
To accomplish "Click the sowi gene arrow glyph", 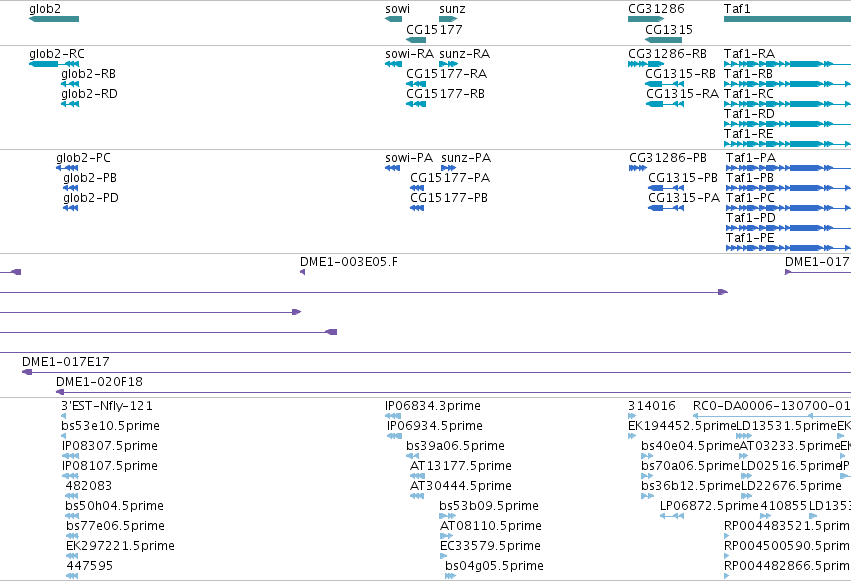I will pyautogui.click(x=393, y=19).
